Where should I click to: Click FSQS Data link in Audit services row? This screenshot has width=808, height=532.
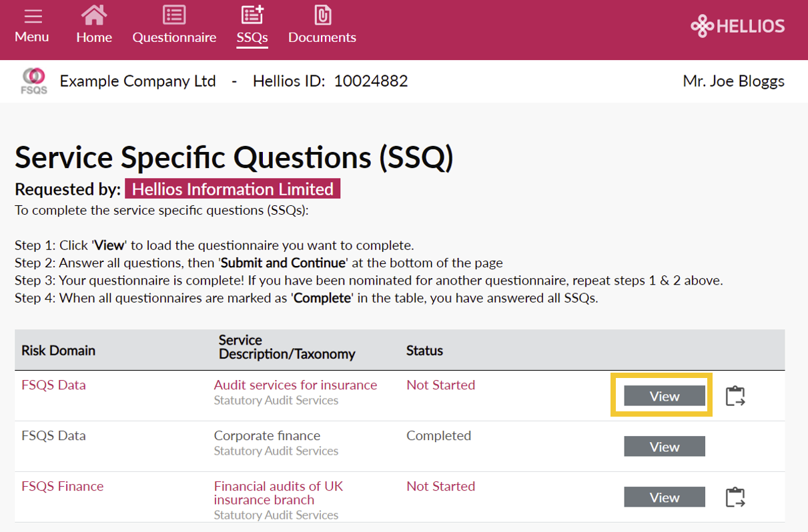coord(53,385)
